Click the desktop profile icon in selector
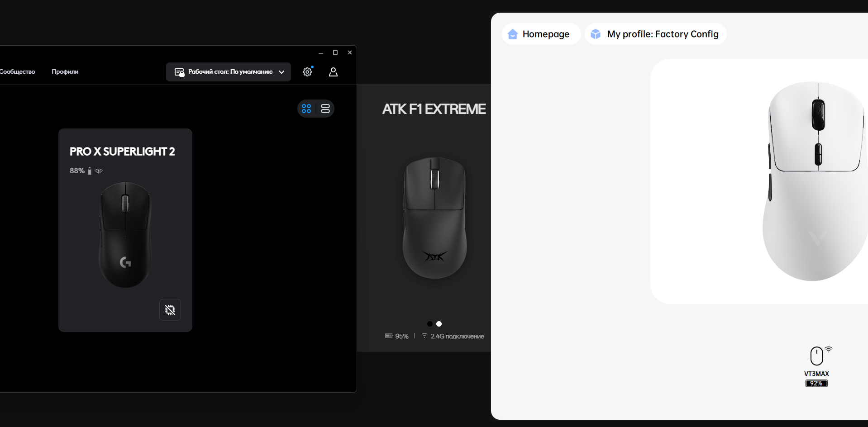 [x=179, y=72]
